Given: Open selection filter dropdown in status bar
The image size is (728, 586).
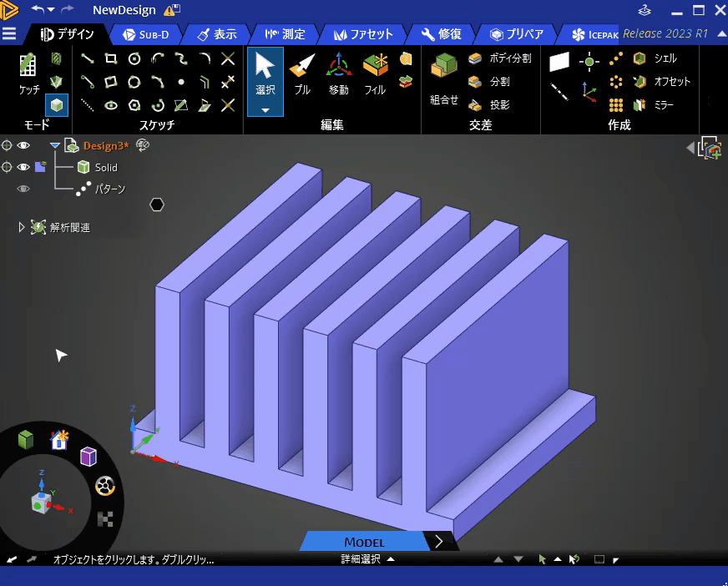Looking at the screenshot, I should 558,559.
